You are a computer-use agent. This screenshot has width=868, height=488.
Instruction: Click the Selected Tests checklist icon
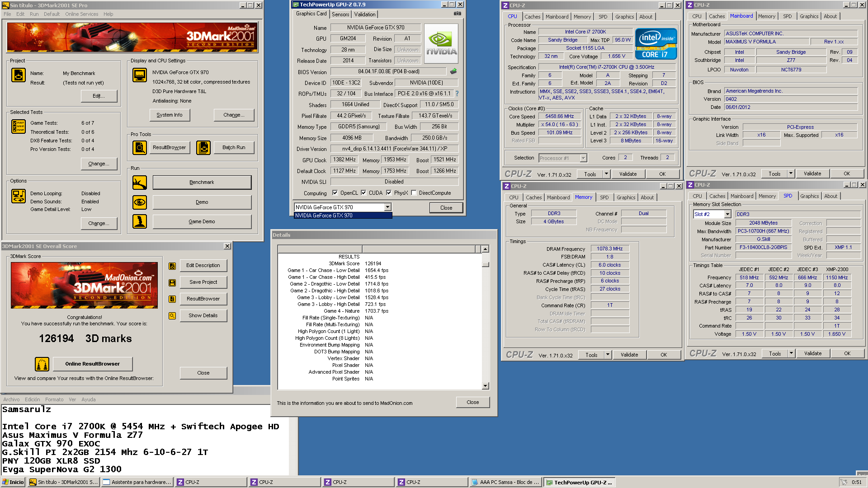point(19,127)
